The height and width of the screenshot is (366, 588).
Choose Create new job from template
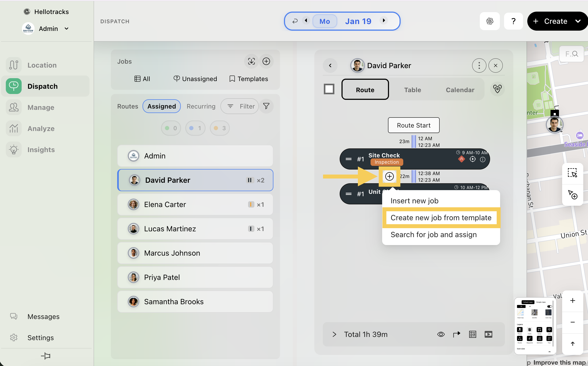tap(441, 218)
